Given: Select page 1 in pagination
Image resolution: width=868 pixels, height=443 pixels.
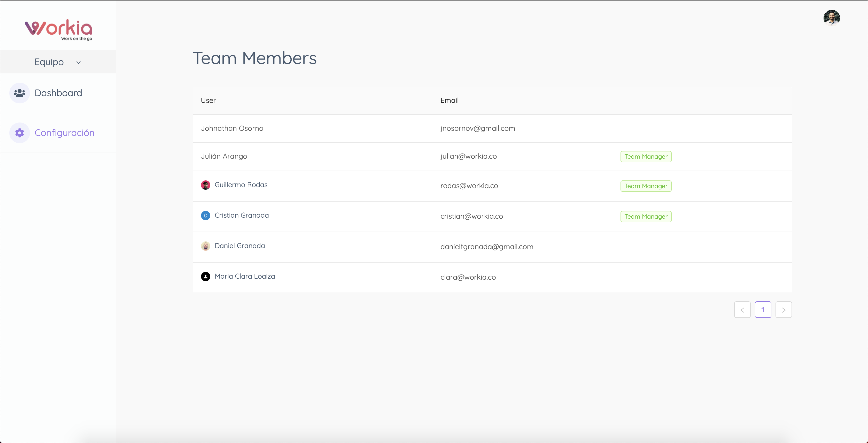Looking at the screenshot, I should (x=763, y=310).
